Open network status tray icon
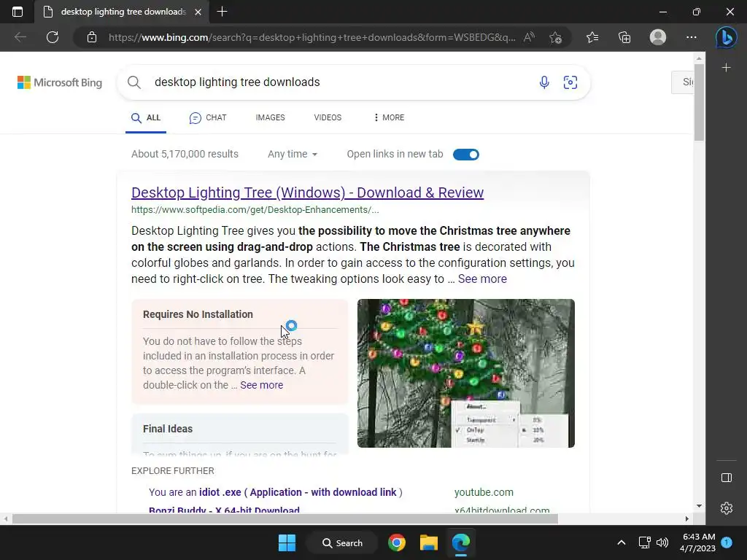Screen dimensions: 747x560 tap(644, 542)
